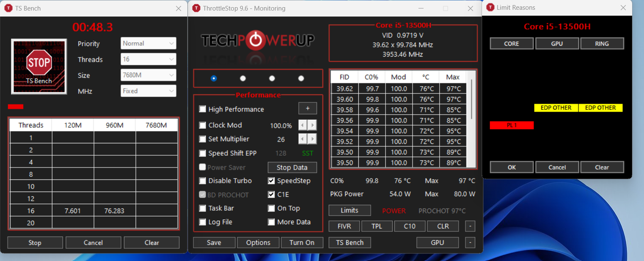Click the FID column header
This screenshot has height=261, width=644.
pyautogui.click(x=344, y=77)
